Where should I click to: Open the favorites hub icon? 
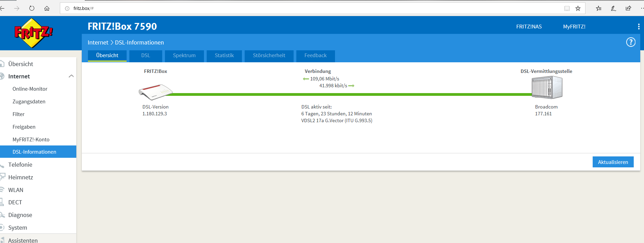point(598,8)
